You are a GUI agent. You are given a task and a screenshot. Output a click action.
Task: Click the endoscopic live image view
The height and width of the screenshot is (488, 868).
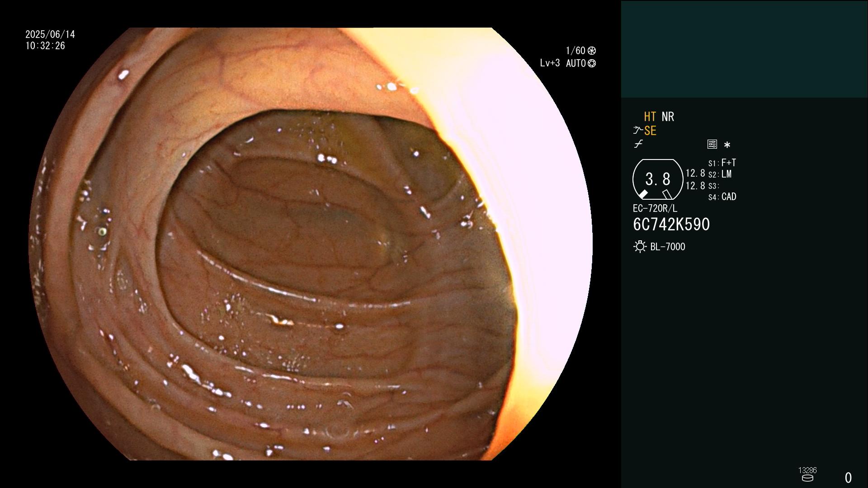(311, 244)
